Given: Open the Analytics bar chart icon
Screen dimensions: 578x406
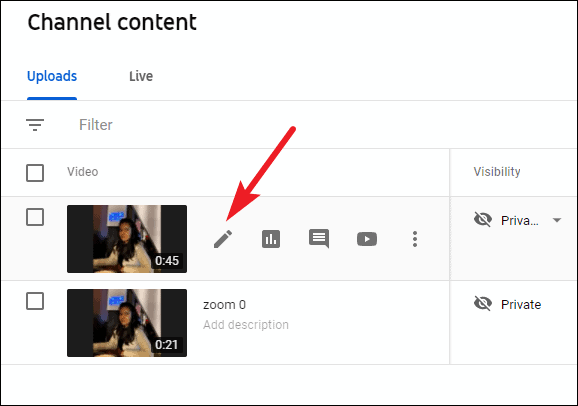Looking at the screenshot, I should pyautogui.click(x=271, y=239).
